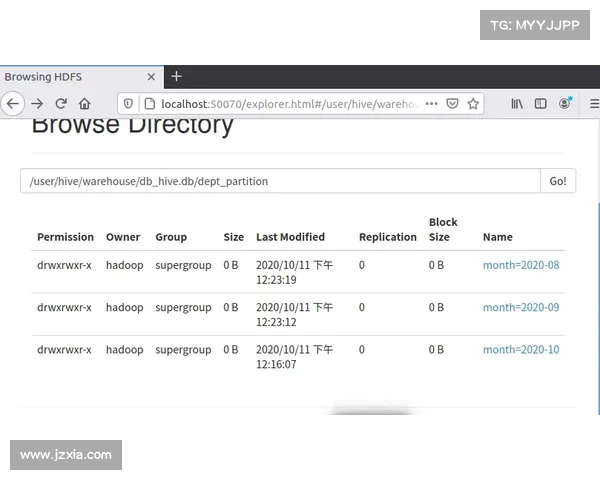The image size is (600, 480).
Task: Open the Library bookmarks icon
Action: [517, 103]
